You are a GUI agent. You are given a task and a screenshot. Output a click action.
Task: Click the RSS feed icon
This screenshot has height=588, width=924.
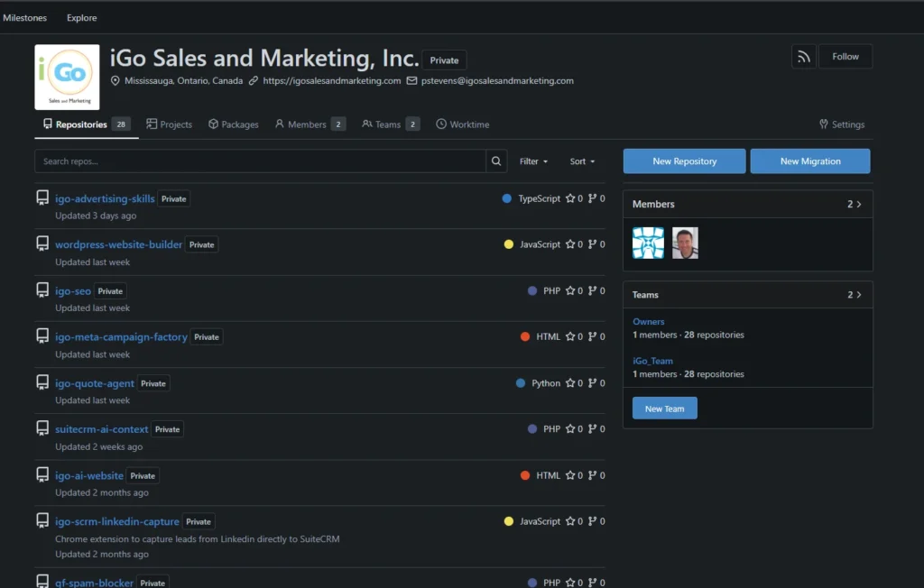[x=803, y=57]
